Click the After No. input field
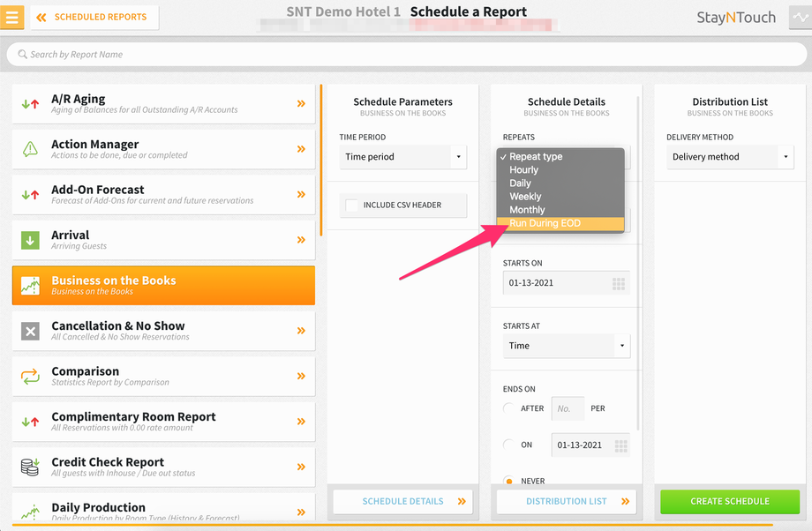 click(x=568, y=409)
